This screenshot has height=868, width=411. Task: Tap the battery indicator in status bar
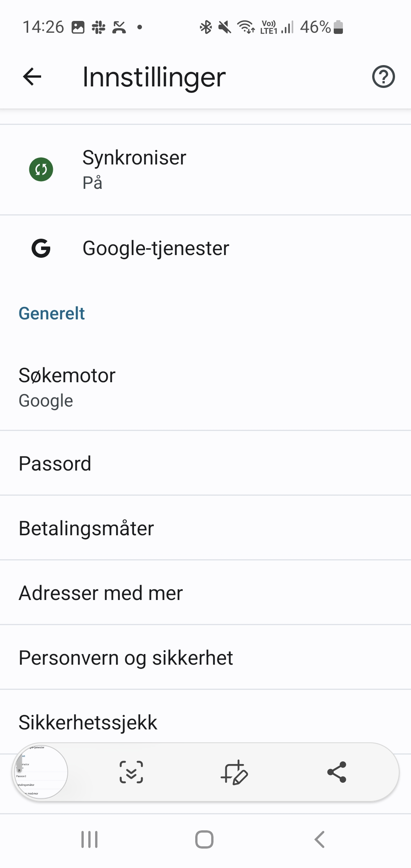(338, 27)
